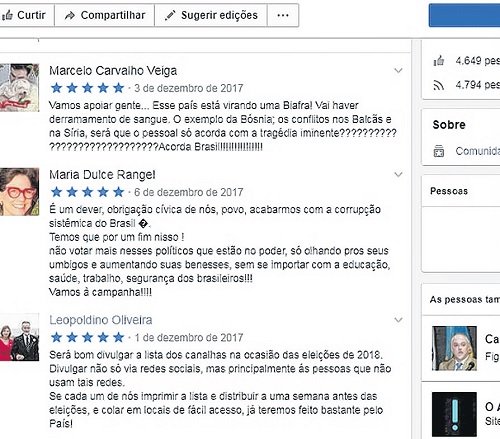
Task: Click the thumbs-up likes count icon in sidebar
Action: [439, 61]
